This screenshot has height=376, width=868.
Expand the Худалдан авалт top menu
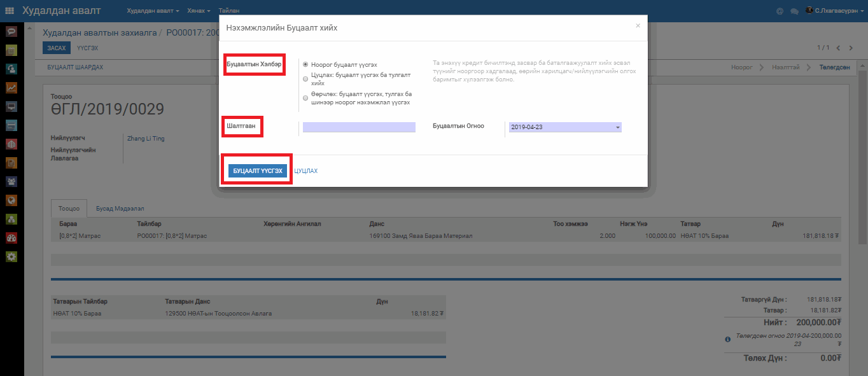coord(153,11)
